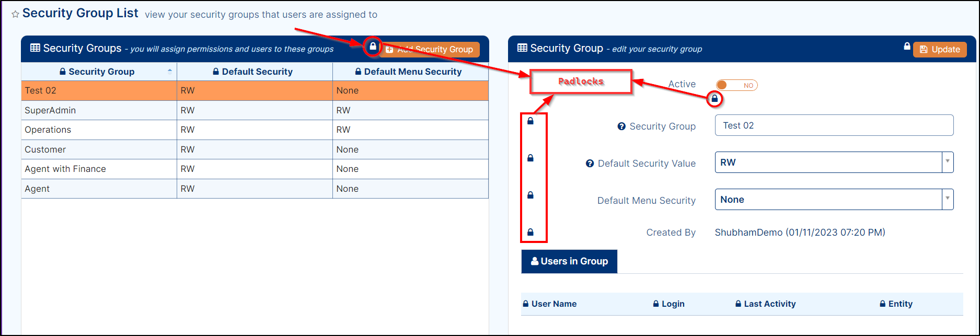Click the help icon beside Security Group label
The width and height of the screenshot is (980, 336).
[x=621, y=126]
